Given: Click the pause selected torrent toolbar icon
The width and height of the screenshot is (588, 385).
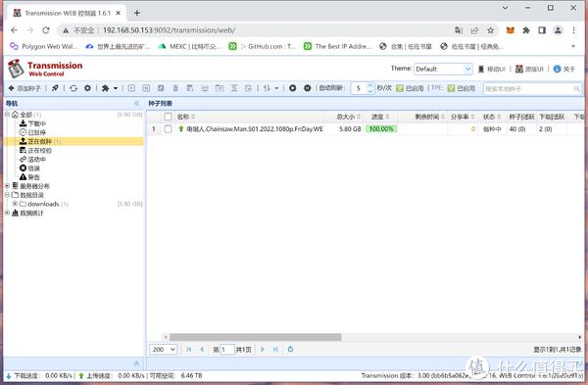Looking at the screenshot, I should click(146, 88).
